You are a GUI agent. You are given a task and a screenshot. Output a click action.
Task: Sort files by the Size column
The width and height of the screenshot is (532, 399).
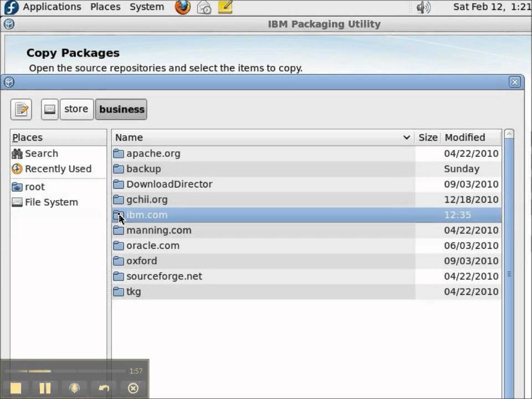coord(428,137)
